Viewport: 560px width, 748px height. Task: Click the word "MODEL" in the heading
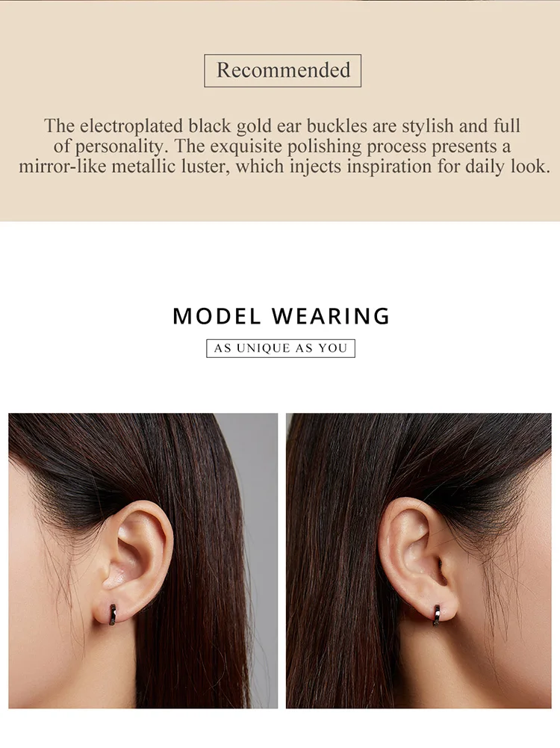[217, 316]
